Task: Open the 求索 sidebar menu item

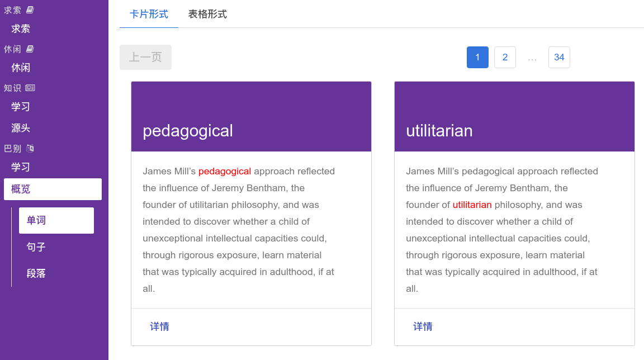Action: tap(21, 29)
